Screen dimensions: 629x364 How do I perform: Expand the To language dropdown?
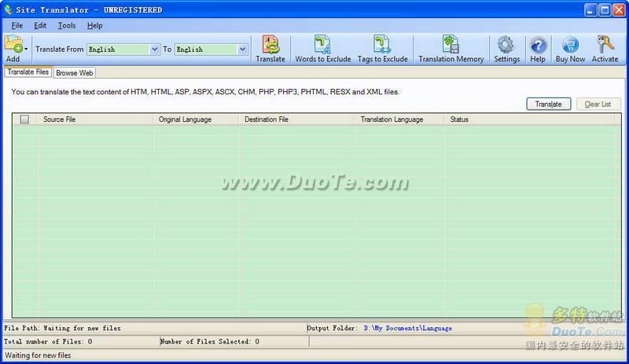point(242,50)
